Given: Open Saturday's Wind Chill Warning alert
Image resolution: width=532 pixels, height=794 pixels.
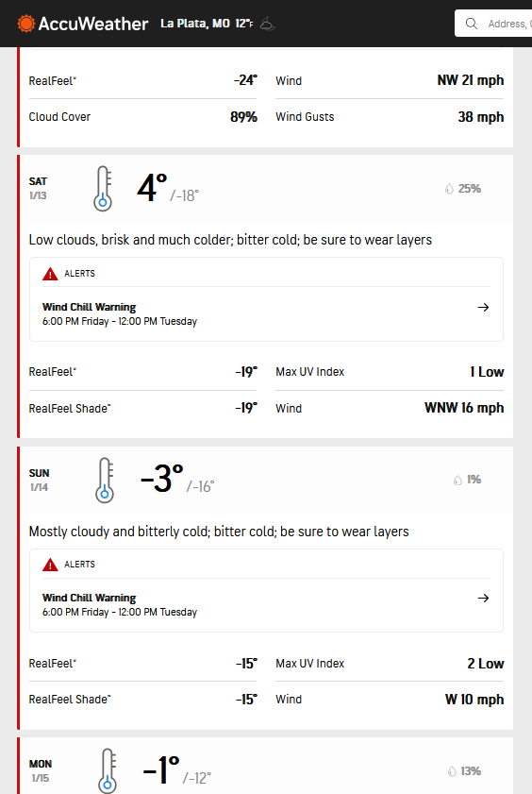Looking at the screenshot, I should coord(267,314).
